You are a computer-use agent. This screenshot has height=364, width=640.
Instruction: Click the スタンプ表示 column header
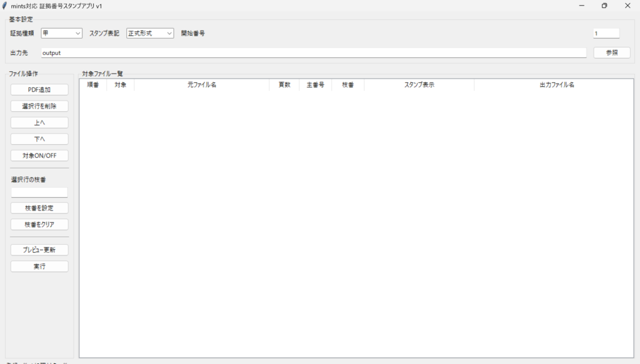pos(419,85)
